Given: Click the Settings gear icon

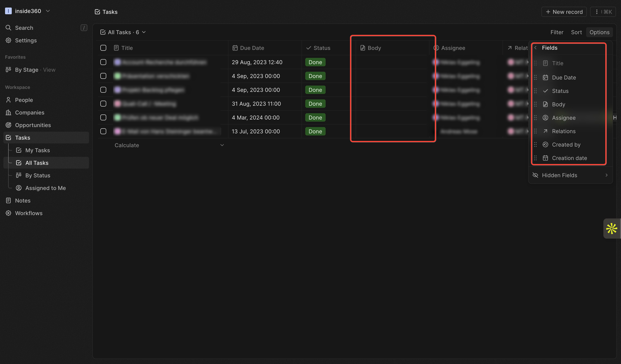Looking at the screenshot, I should tap(8, 40).
